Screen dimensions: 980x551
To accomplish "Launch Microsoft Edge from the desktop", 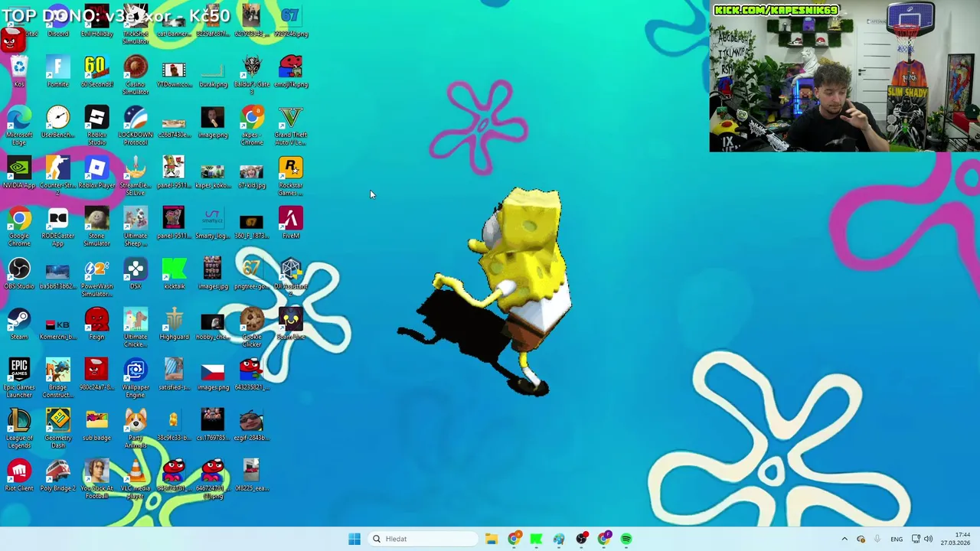I will [x=19, y=126].
